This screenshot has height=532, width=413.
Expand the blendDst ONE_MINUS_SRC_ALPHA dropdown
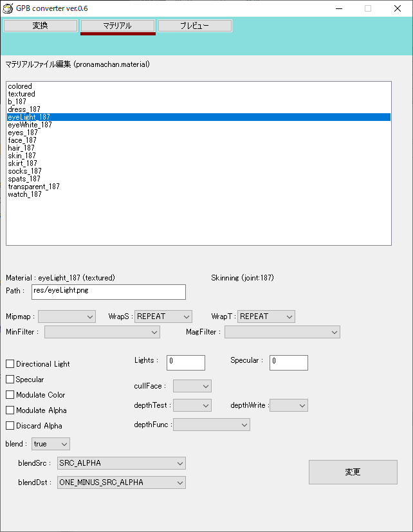[x=121, y=482]
